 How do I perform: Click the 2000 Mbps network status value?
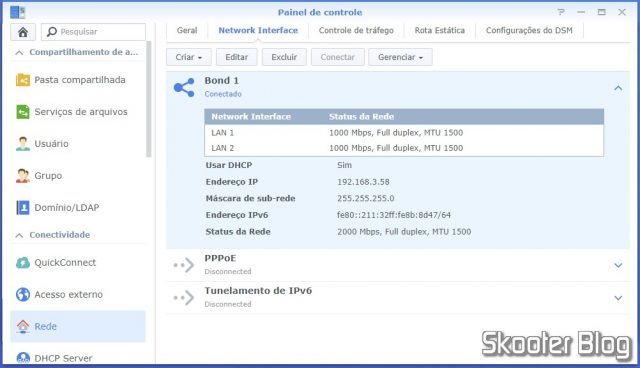(x=404, y=232)
